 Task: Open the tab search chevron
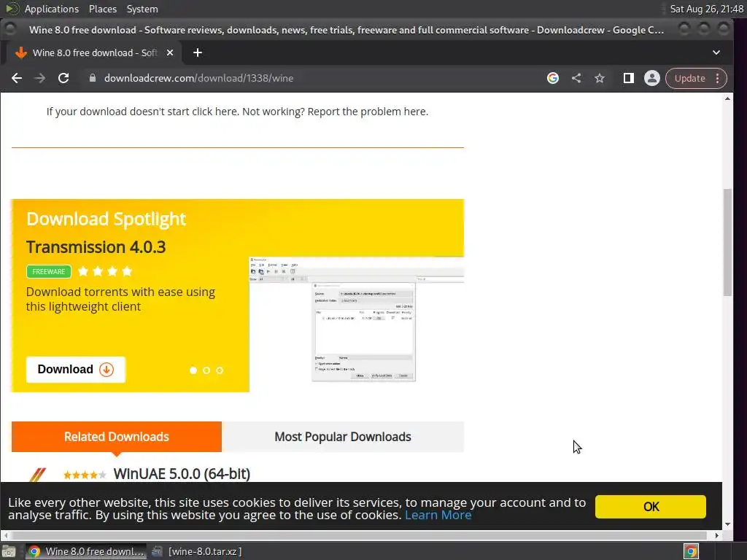pyautogui.click(x=716, y=52)
